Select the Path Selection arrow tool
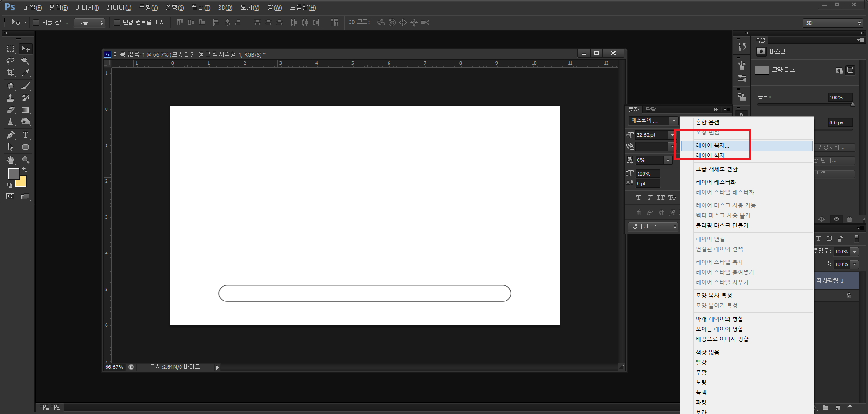This screenshot has width=868, height=414. [11, 147]
